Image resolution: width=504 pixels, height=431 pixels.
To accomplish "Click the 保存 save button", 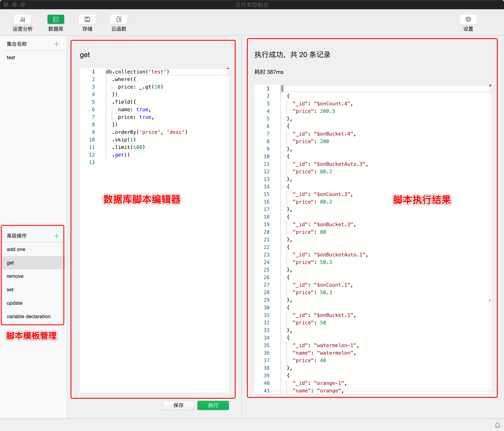I will tap(178, 405).
